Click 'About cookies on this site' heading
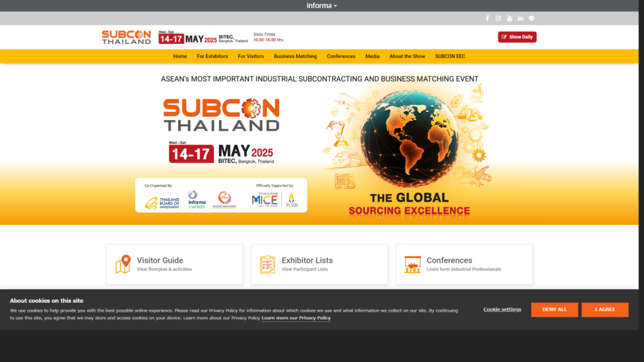Image resolution: width=644 pixels, height=362 pixels. click(x=47, y=301)
